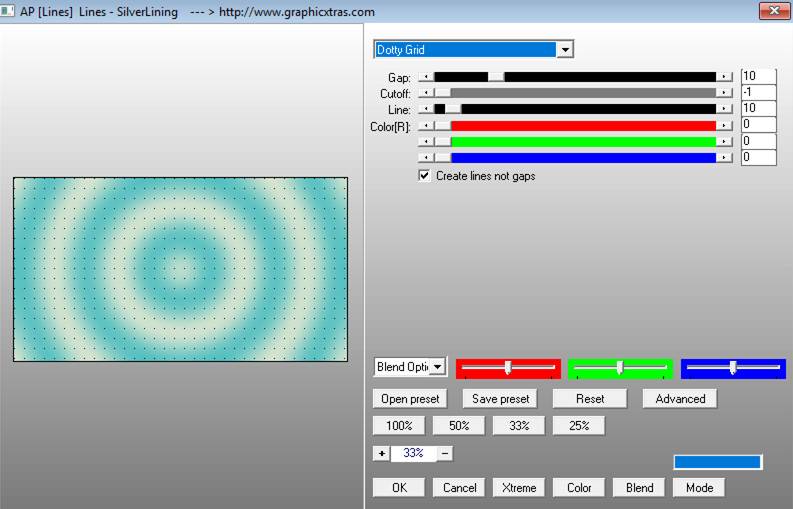This screenshot has height=509, width=793.
Task: Click the blue color slider right arrow
Action: 724,158
